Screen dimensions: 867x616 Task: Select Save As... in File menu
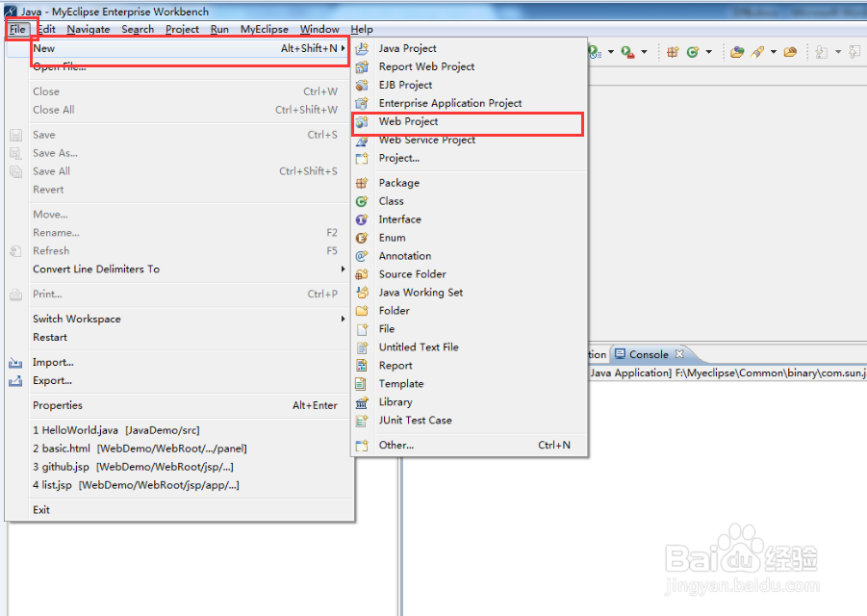tap(180, 153)
